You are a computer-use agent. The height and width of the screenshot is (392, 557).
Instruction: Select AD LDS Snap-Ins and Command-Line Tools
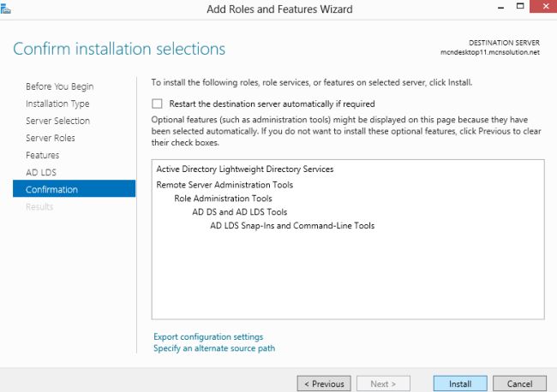[292, 226]
